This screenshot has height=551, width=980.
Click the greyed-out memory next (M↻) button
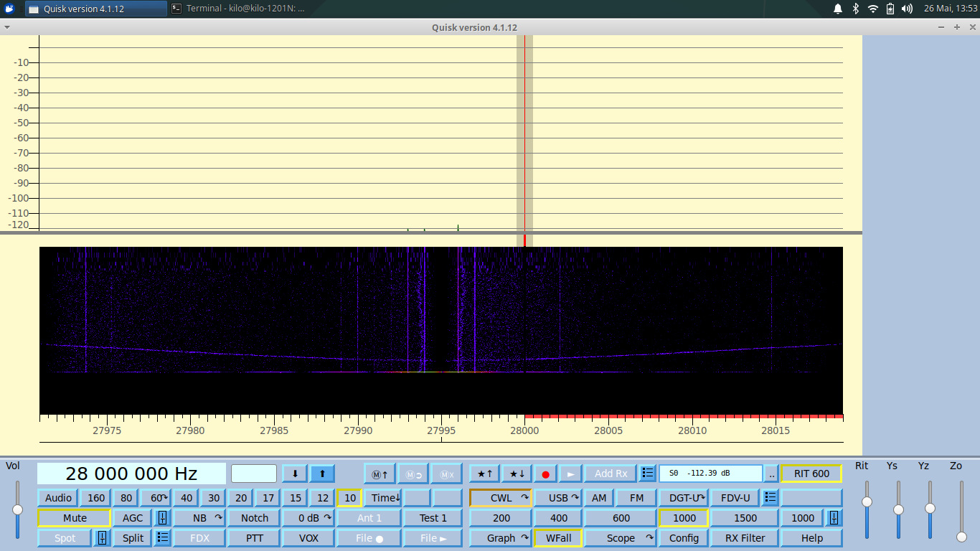pos(414,474)
